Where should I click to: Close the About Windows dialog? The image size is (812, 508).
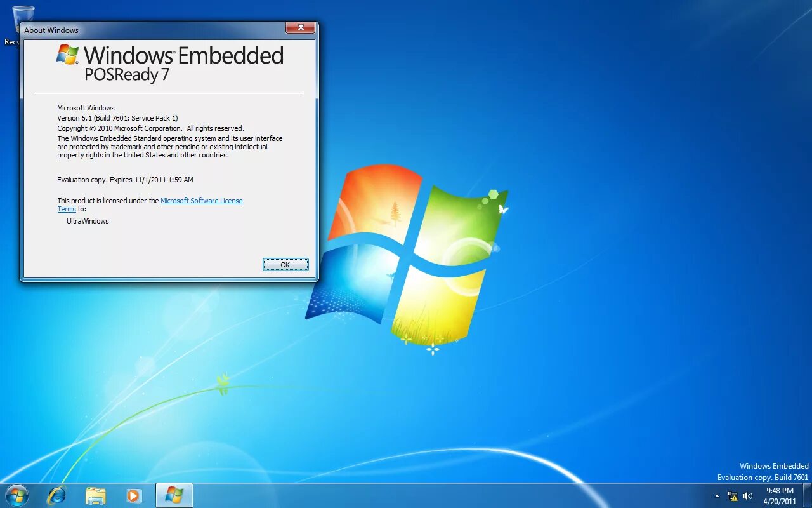coord(300,29)
